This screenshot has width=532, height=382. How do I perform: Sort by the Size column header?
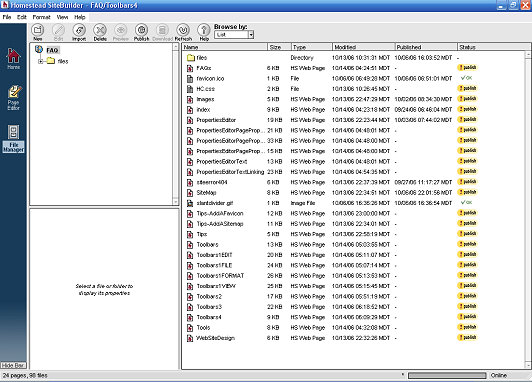coord(280,47)
